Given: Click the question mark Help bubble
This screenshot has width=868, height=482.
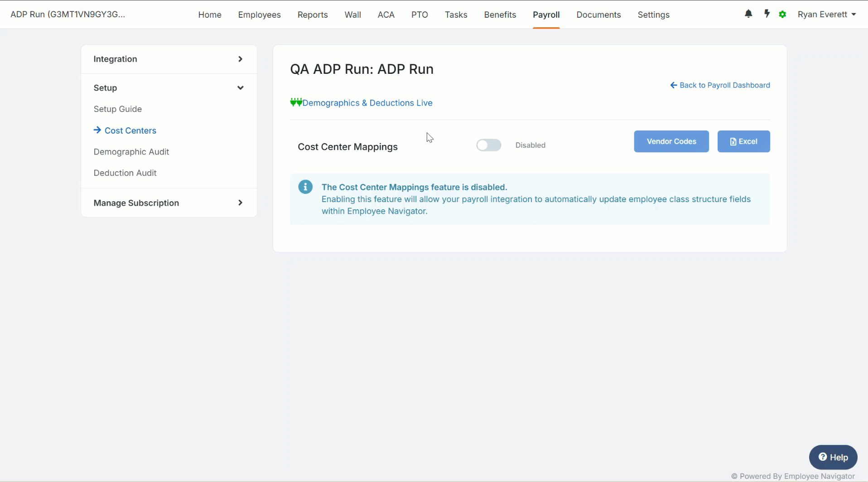Looking at the screenshot, I should tap(833, 457).
